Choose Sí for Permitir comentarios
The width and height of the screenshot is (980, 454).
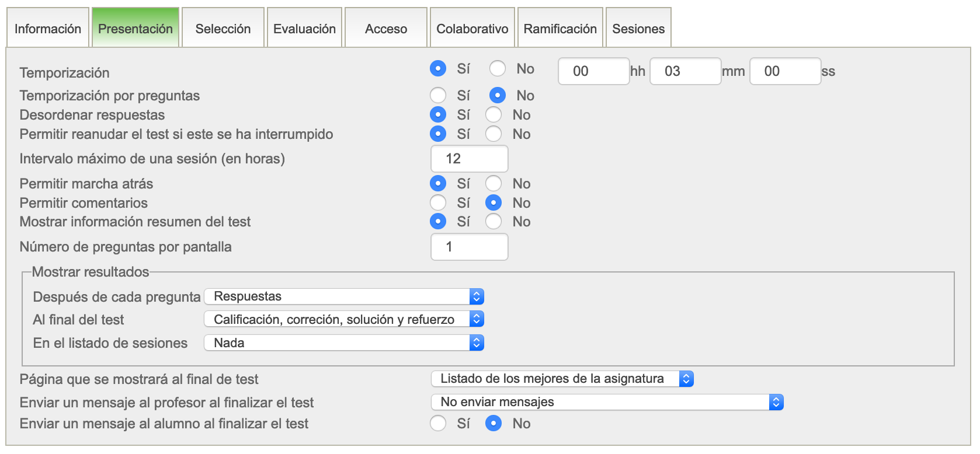click(438, 203)
